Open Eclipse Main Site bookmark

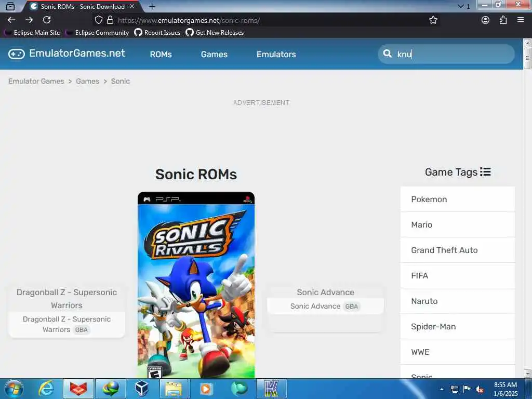32,33
